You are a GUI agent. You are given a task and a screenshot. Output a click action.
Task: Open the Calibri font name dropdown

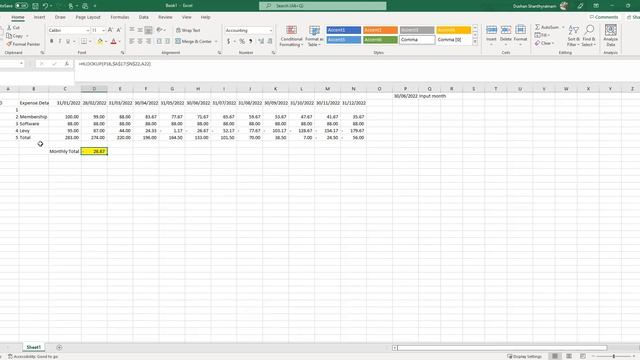click(x=87, y=31)
